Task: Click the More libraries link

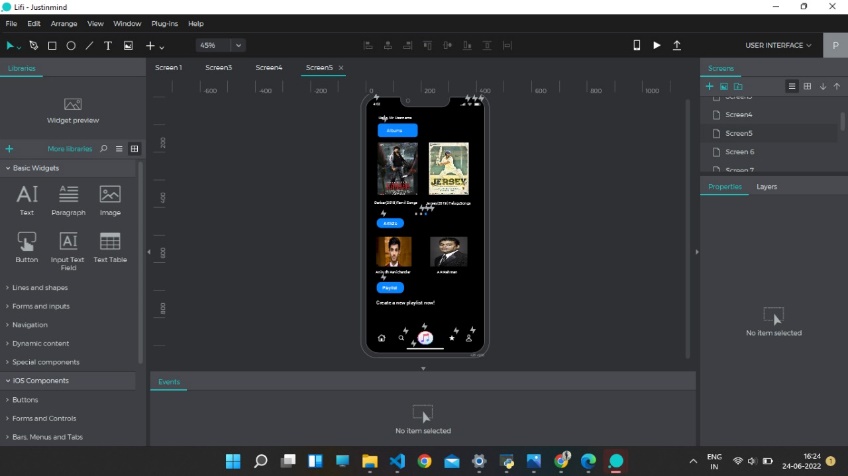Action: [x=70, y=149]
